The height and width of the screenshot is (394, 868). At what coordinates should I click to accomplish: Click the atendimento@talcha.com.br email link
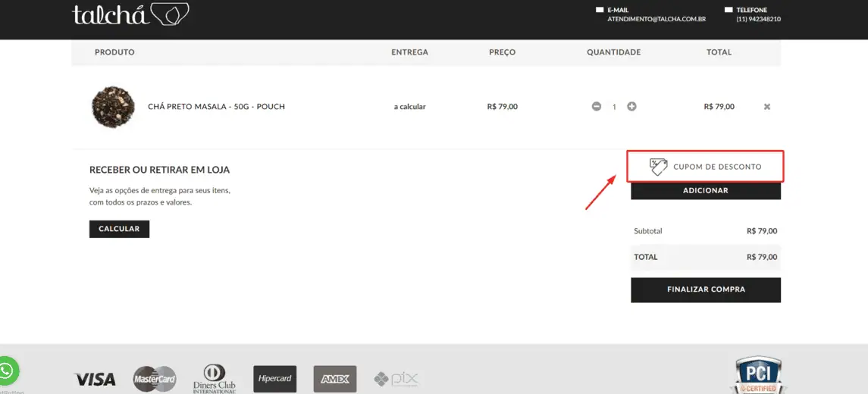point(656,19)
